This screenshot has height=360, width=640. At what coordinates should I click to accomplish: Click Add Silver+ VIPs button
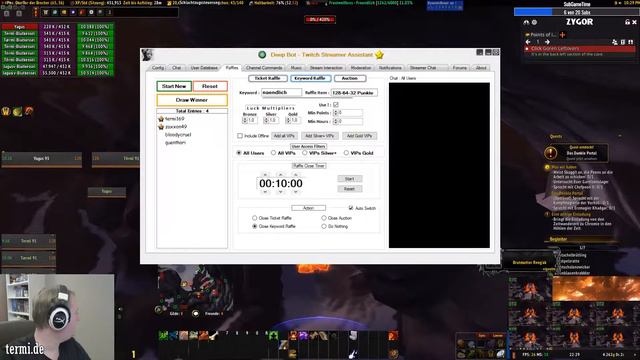click(320, 136)
